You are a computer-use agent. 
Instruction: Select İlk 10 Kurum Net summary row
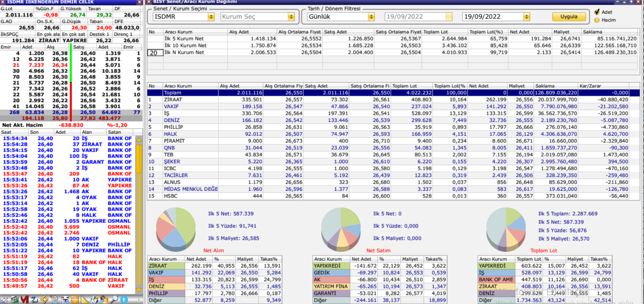pyautogui.click(x=392, y=46)
